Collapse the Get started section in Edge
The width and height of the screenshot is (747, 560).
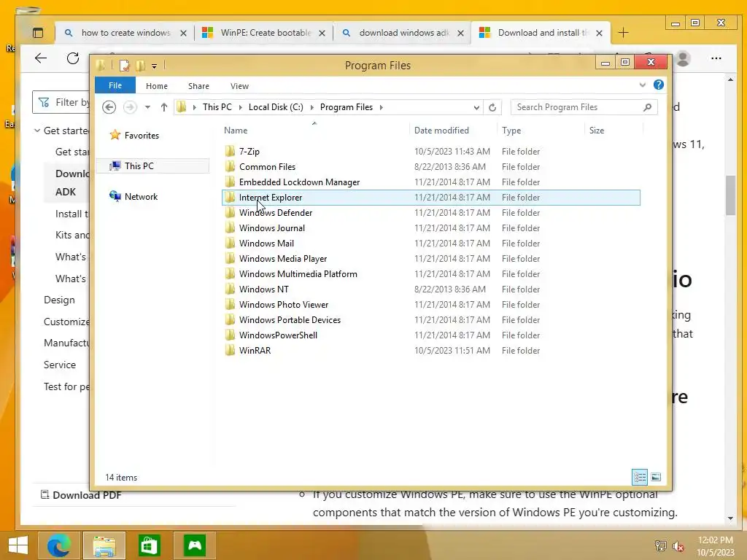[37, 131]
